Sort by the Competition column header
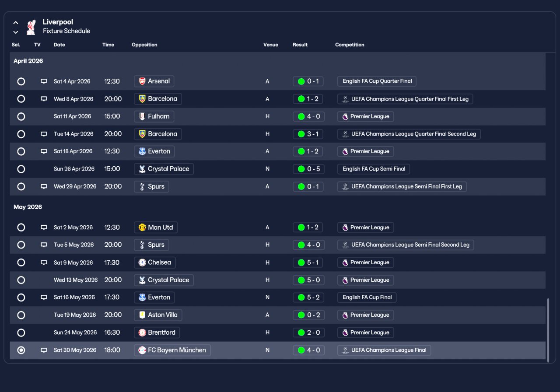The image size is (560, 392). pyautogui.click(x=350, y=45)
